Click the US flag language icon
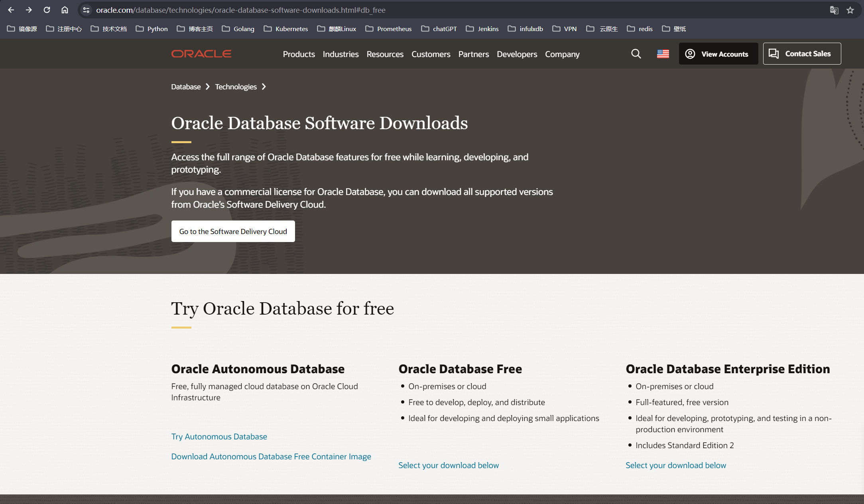864x504 pixels. [x=663, y=53]
